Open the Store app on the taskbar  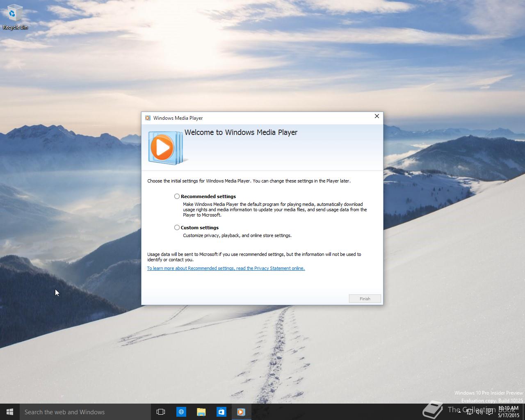221,412
